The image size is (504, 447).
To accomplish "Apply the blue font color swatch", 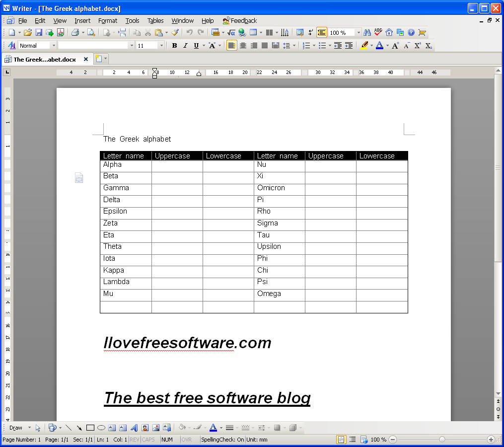I will coord(379,46).
